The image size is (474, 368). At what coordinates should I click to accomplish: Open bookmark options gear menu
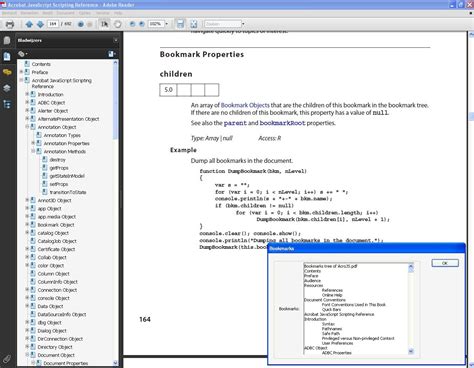click(23, 54)
